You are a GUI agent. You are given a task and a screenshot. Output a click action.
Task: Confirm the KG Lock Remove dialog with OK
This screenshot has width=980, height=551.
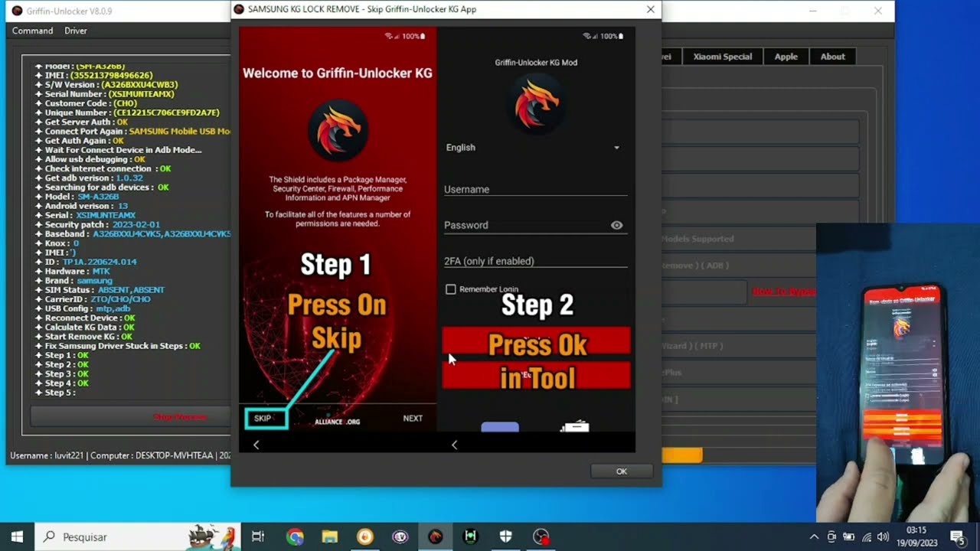tap(621, 471)
